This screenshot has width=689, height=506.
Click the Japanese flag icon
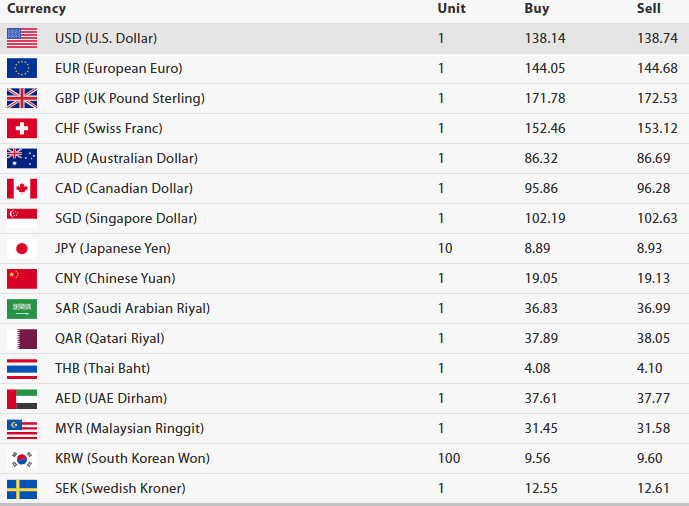[x=22, y=248]
